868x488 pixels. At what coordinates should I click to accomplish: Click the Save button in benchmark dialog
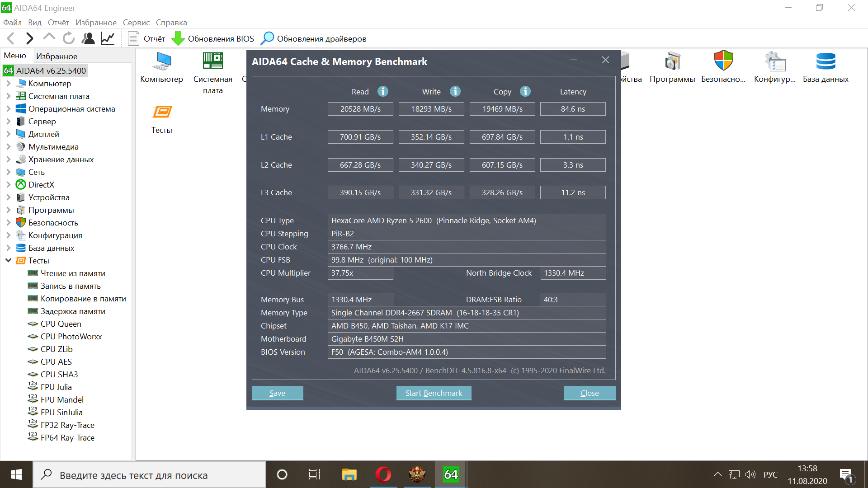coord(277,393)
